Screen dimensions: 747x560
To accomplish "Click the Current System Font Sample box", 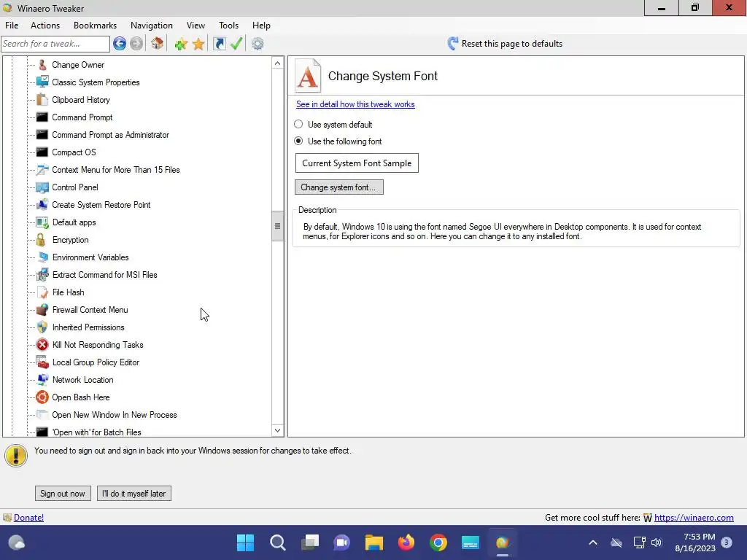I will pyautogui.click(x=357, y=163).
